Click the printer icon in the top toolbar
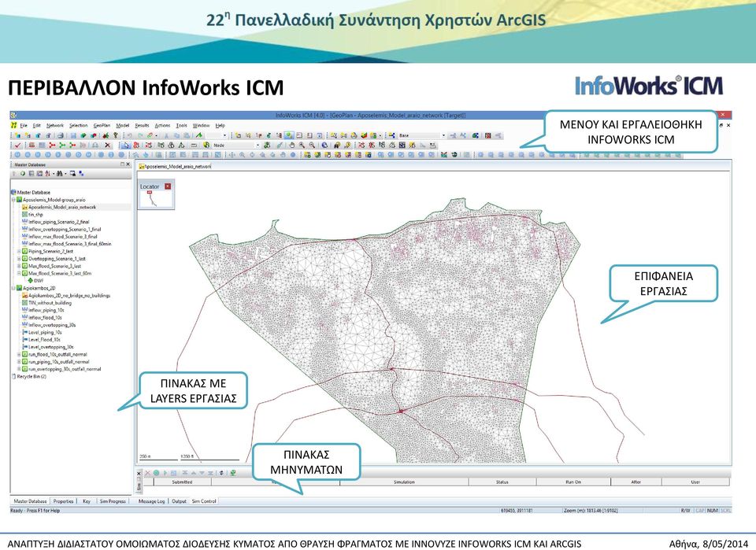Screen dimensions: 756x550 click(61, 136)
